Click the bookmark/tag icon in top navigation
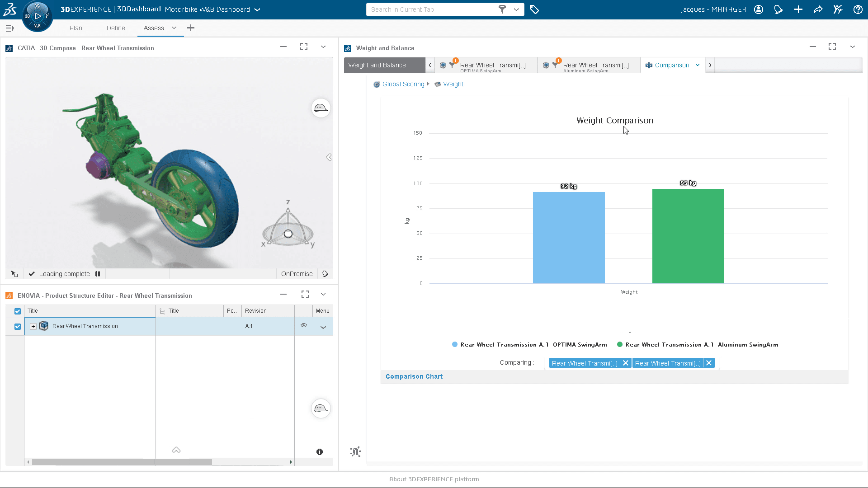This screenshot has width=868, height=488. pyautogui.click(x=535, y=9)
